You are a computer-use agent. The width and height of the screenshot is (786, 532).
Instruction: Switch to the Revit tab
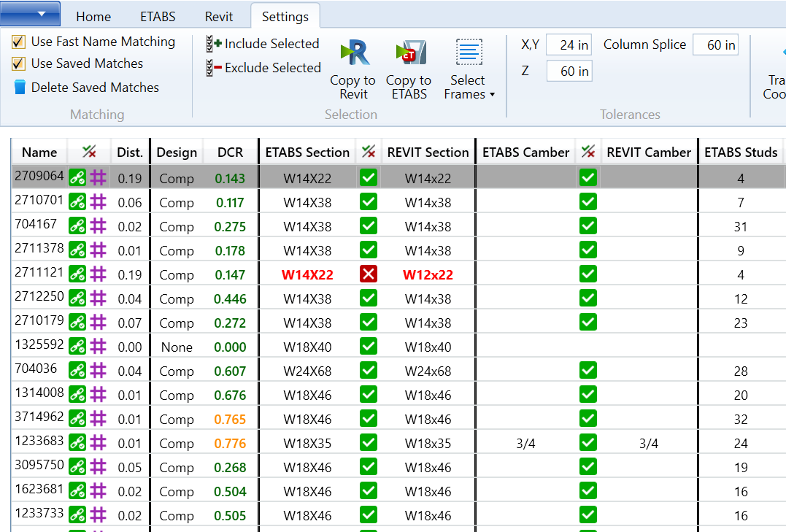pyautogui.click(x=218, y=17)
